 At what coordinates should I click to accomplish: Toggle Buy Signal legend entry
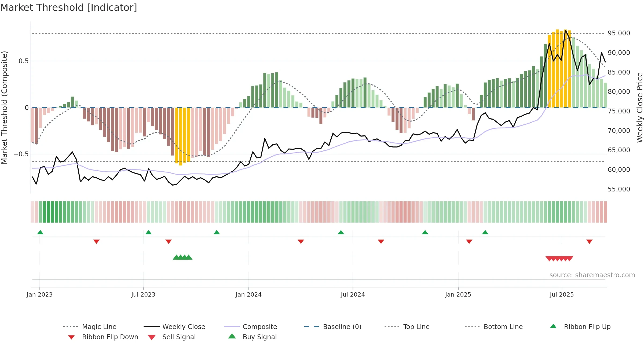click(252, 337)
